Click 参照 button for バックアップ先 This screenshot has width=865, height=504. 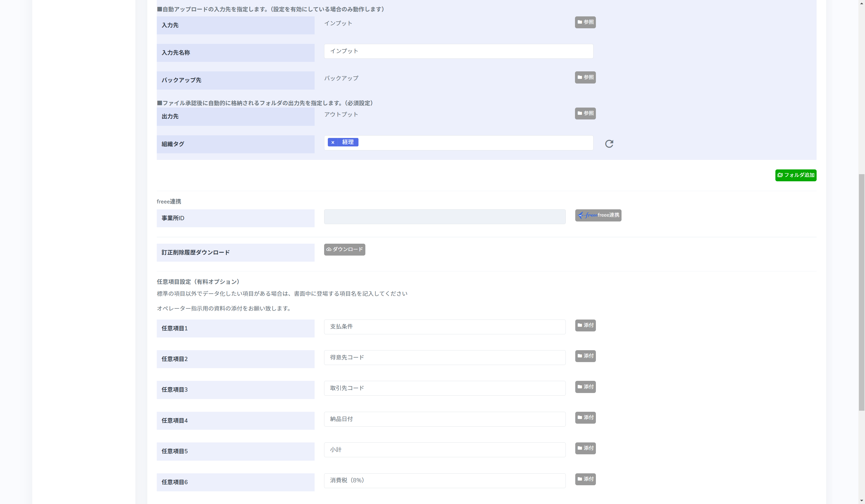(x=585, y=77)
